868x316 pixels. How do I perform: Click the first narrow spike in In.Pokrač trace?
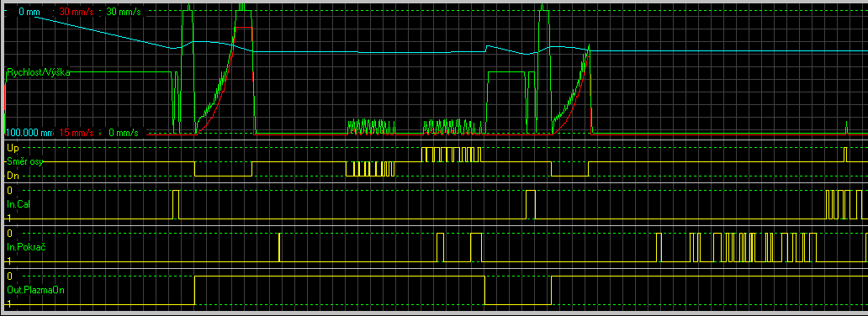(x=279, y=247)
